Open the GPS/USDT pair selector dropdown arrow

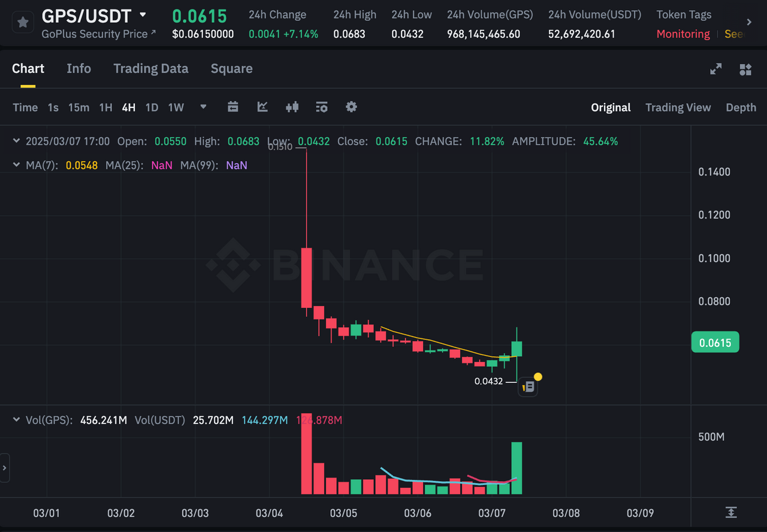click(143, 14)
